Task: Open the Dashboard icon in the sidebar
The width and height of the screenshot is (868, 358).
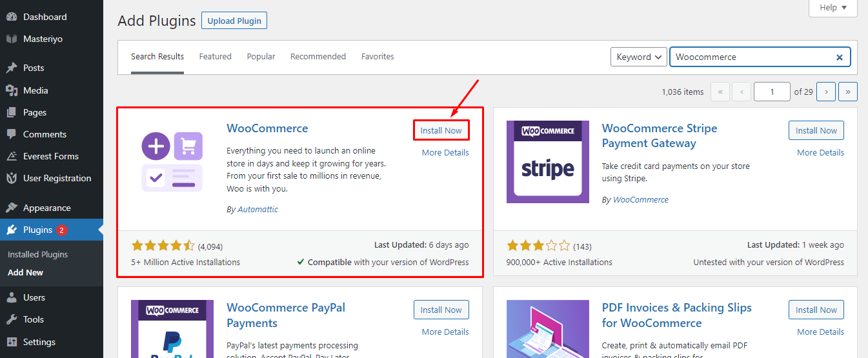Action: (12, 17)
